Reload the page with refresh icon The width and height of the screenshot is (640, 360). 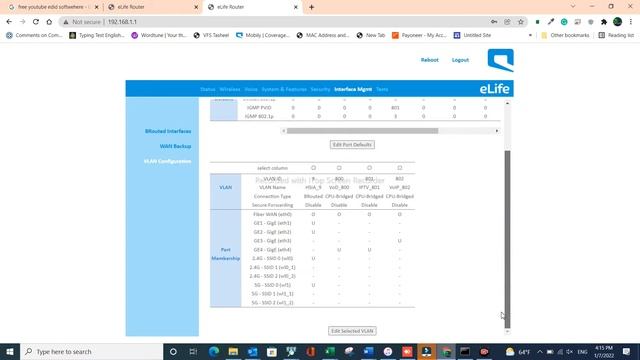click(36, 22)
